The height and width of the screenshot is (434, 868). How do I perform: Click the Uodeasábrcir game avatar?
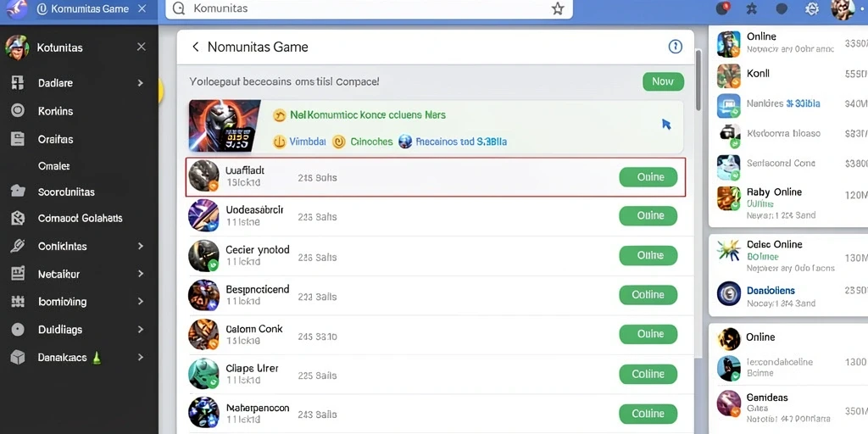[203, 215]
